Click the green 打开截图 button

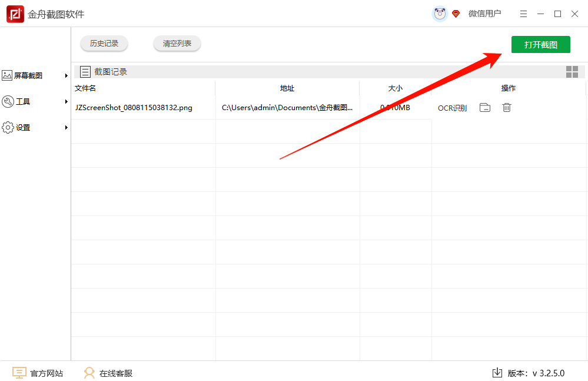pos(540,44)
